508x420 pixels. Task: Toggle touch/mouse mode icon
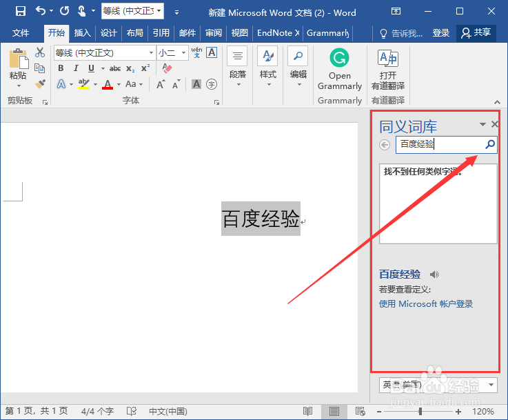coord(82,11)
